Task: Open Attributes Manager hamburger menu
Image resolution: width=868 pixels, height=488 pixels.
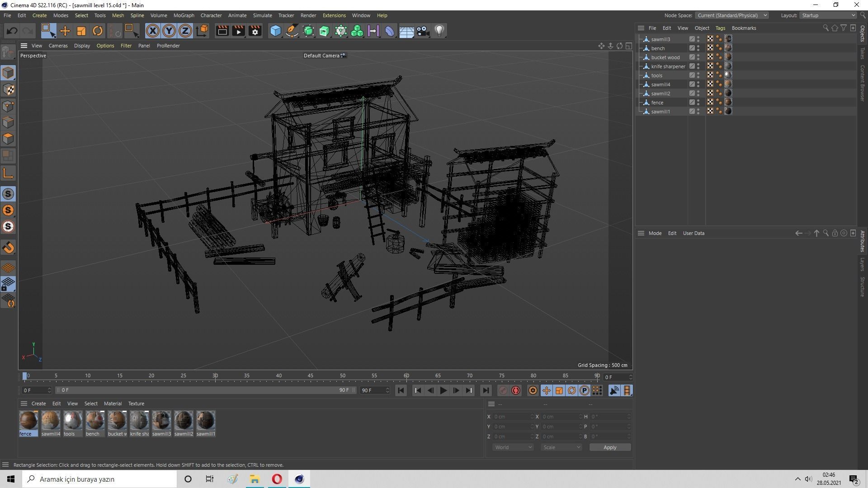Action: (641, 233)
